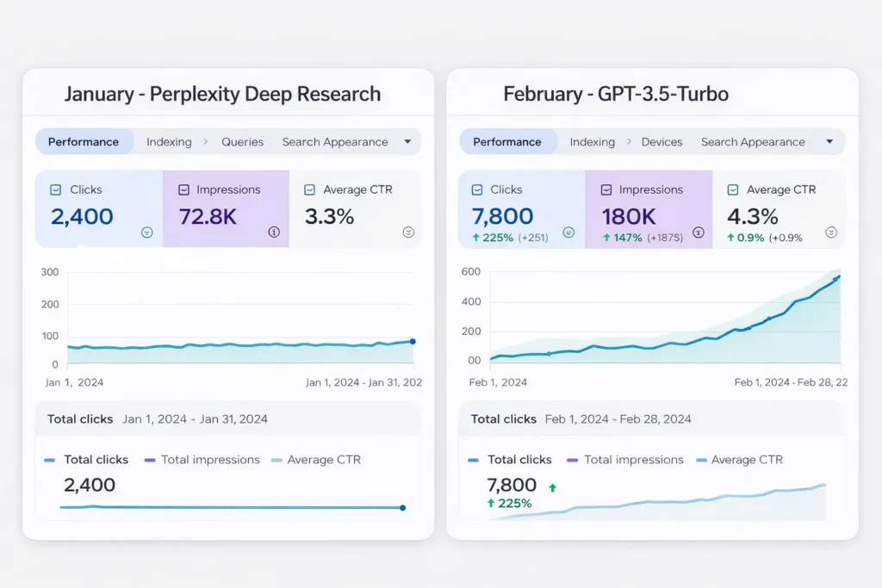The image size is (882, 588).
Task: Click the chevron icon beside February Average CTR
Action: point(831,232)
